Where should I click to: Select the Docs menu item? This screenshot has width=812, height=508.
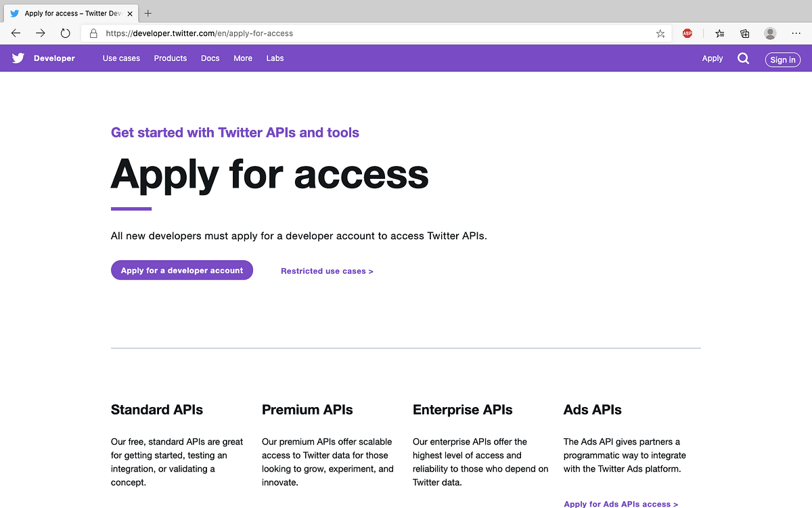[x=210, y=58]
